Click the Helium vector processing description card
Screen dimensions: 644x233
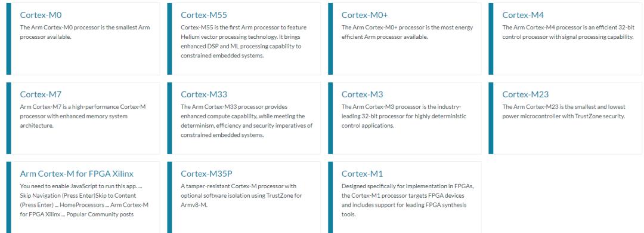point(243,42)
